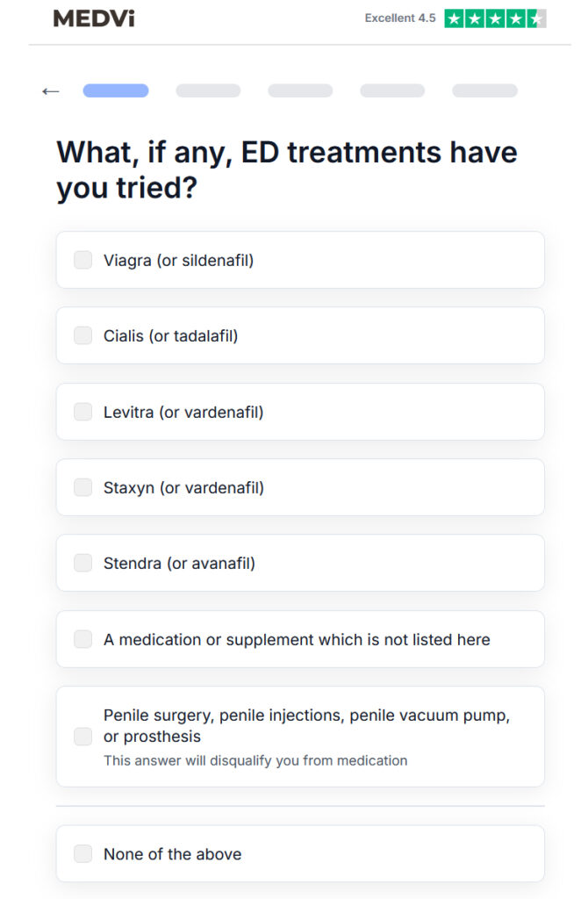This screenshot has height=899, width=588.
Task: Tick the penile surgery or prosthesis checkbox
Action: coord(83,737)
